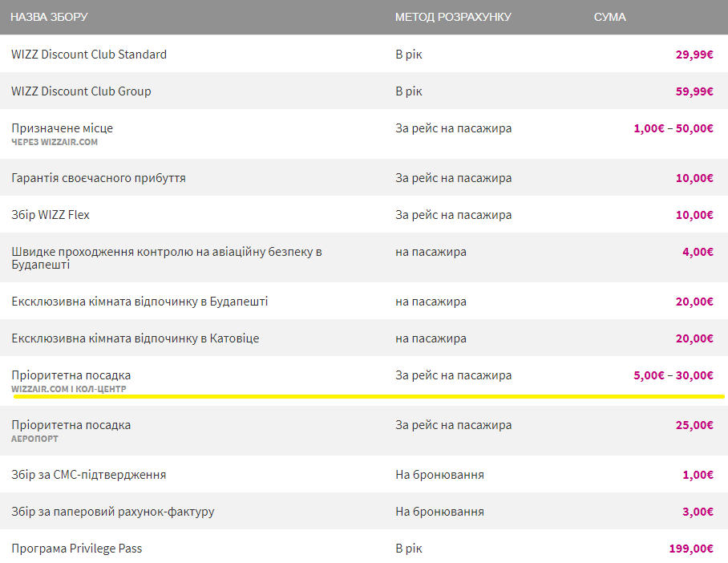Click the 5,00€ – 30,00€ price range
Image resolution: width=728 pixels, height=563 pixels.
(x=673, y=375)
